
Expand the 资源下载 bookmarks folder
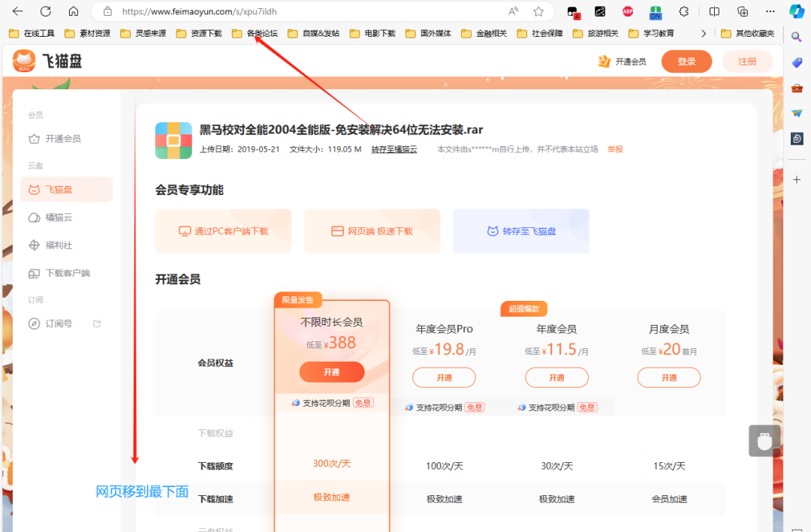click(199, 34)
